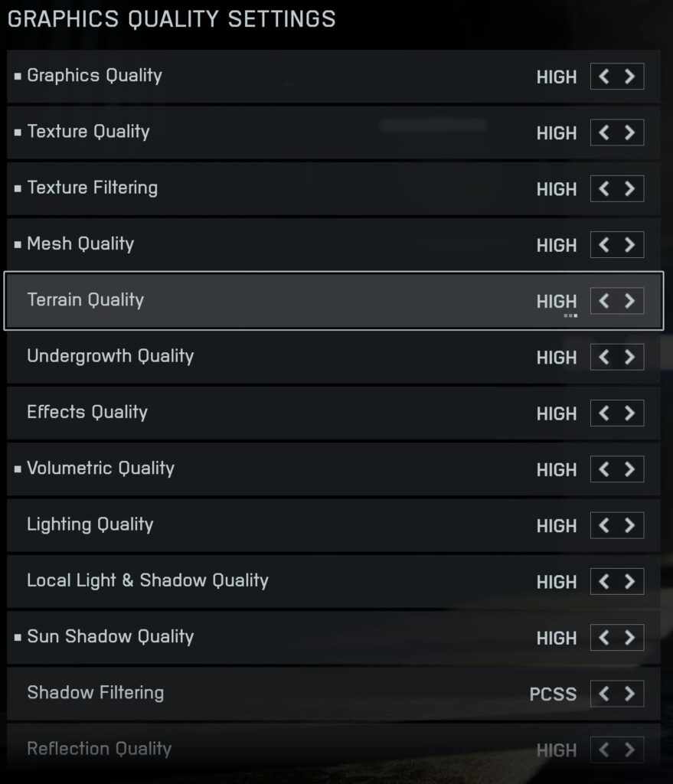Increase Texture Quality with right arrow
The width and height of the screenshot is (673, 784).
(x=629, y=132)
